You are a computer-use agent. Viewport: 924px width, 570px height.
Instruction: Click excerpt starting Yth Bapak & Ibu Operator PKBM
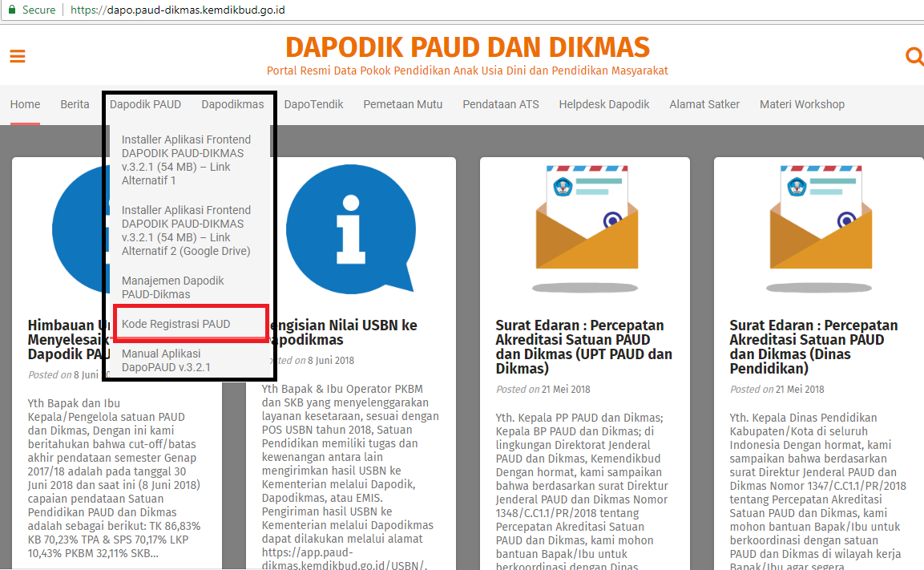pos(351,477)
